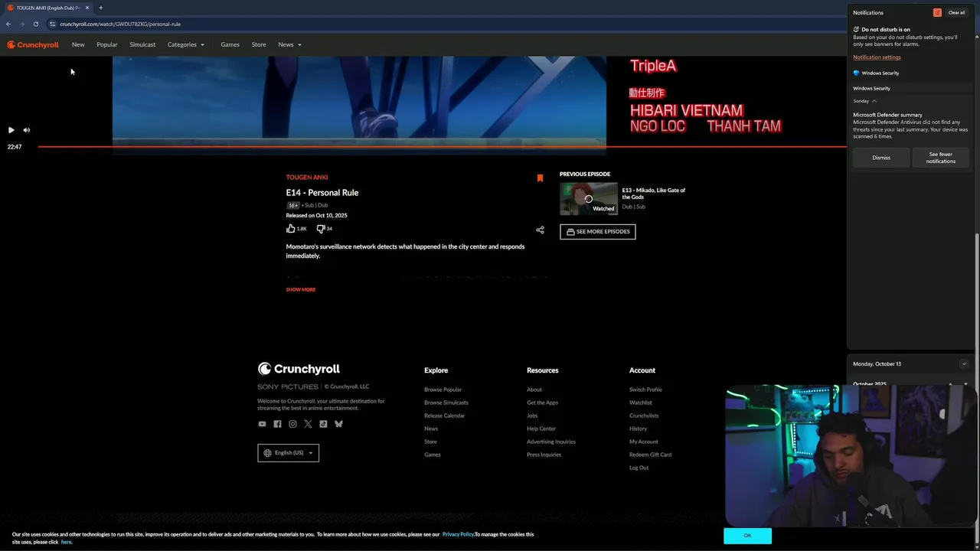Toggle the watchlist bookmark icon
The image size is (980, 551).
pos(540,178)
